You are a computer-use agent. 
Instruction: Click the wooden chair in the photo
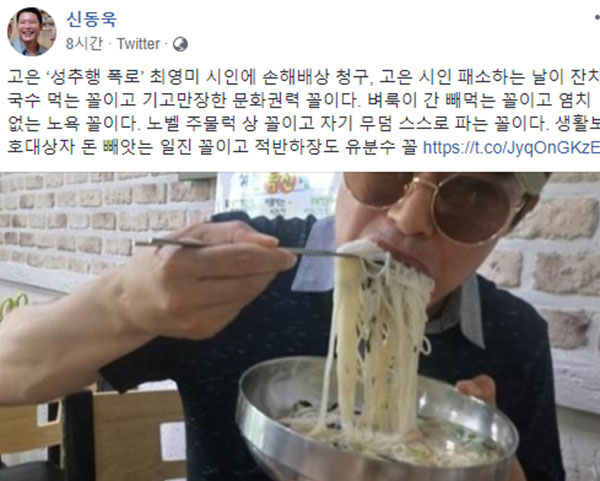92,434
